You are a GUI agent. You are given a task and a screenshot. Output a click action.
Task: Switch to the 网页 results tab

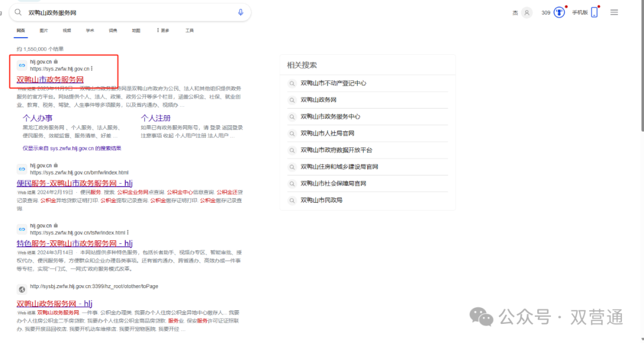click(x=20, y=30)
